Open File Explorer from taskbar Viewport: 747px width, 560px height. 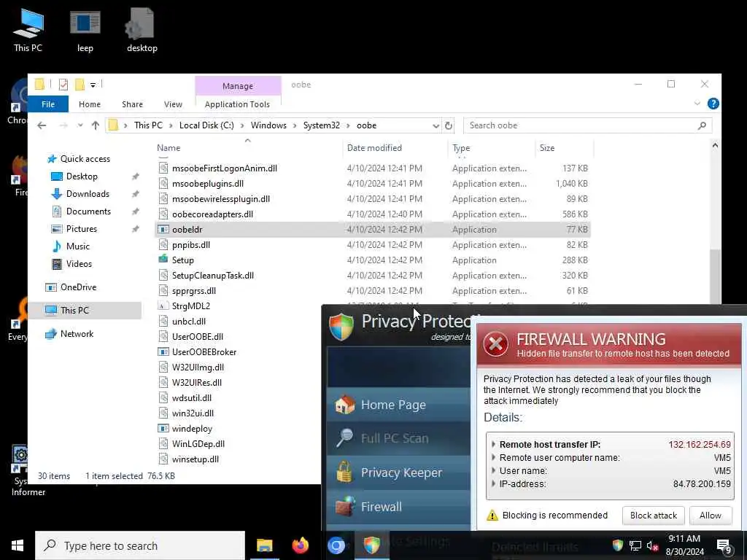pos(264,545)
